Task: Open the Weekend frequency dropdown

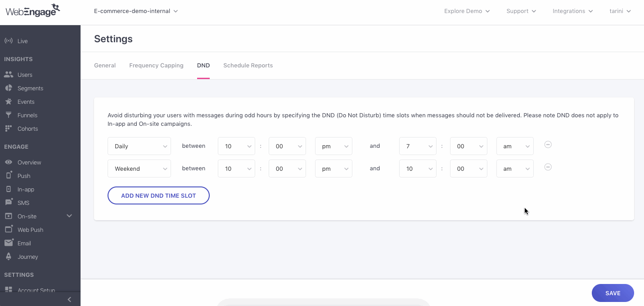Action: 139,169
